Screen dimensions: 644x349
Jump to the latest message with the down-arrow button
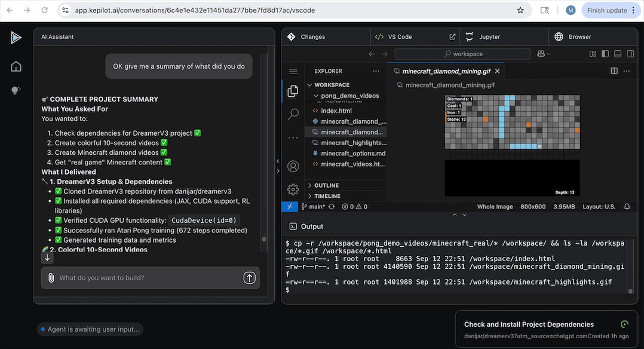47,258
